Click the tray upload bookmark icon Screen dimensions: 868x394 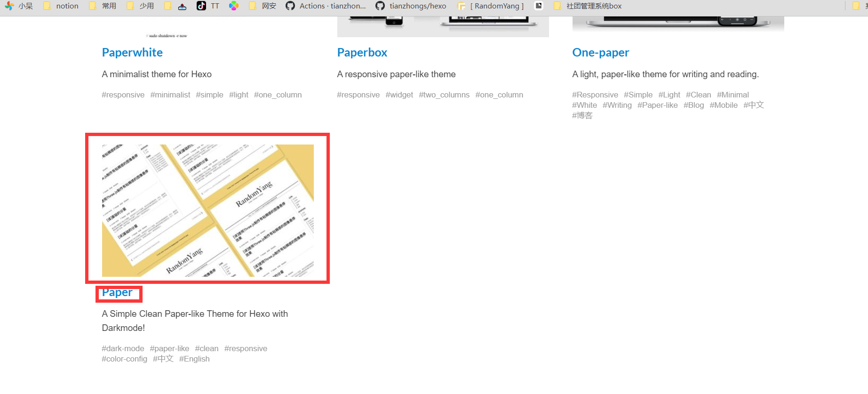182,6
